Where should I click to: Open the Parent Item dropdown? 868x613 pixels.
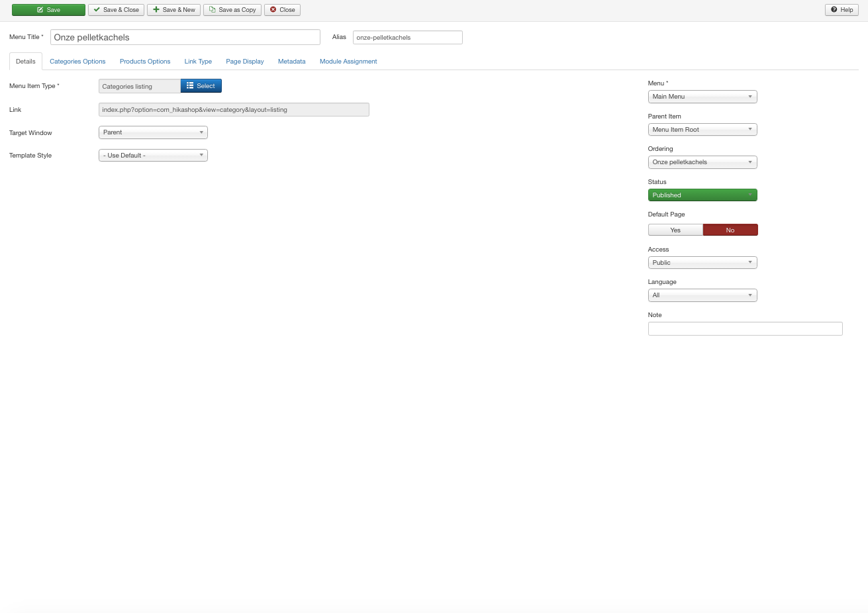point(702,130)
